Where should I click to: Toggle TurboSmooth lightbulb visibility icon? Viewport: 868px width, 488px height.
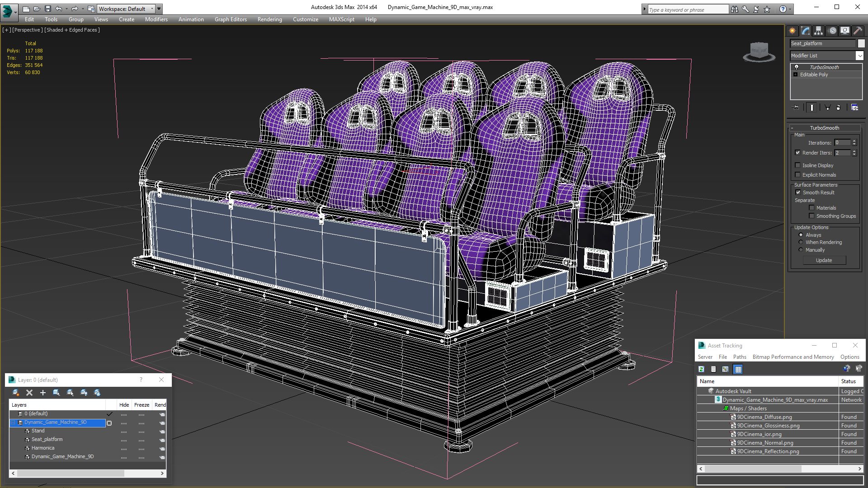pyautogui.click(x=797, y=67)
